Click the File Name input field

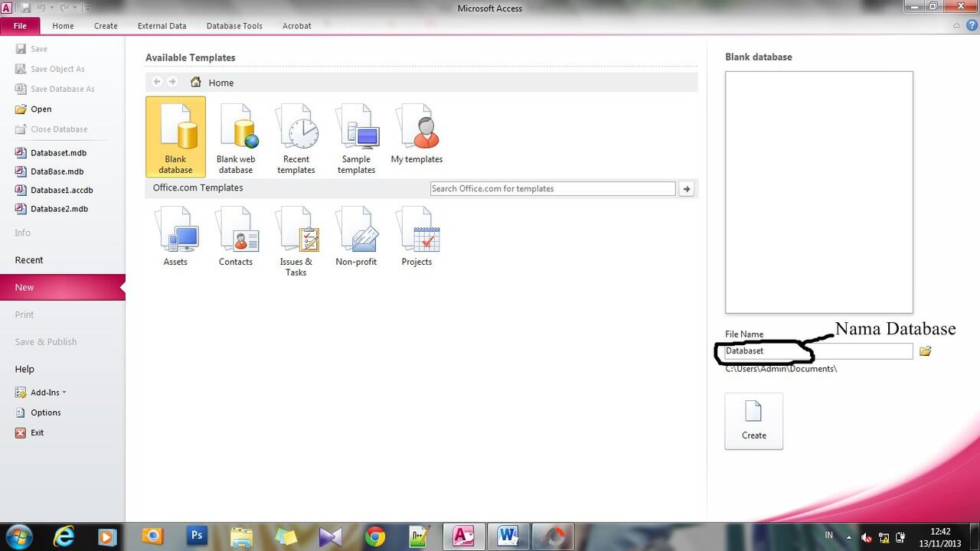coord(818,350)
